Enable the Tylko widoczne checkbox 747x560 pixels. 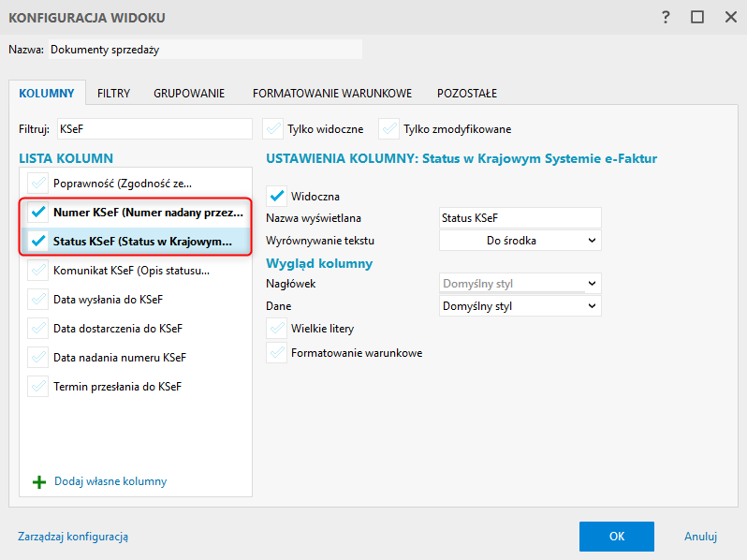273,128
